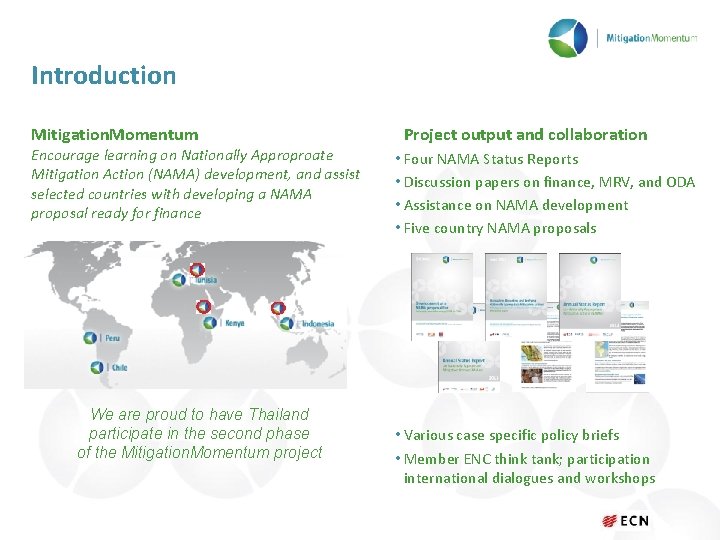Click the Peru marker on the map
Image resolution: width=720 pixels, height=540 pixels.
90,338
